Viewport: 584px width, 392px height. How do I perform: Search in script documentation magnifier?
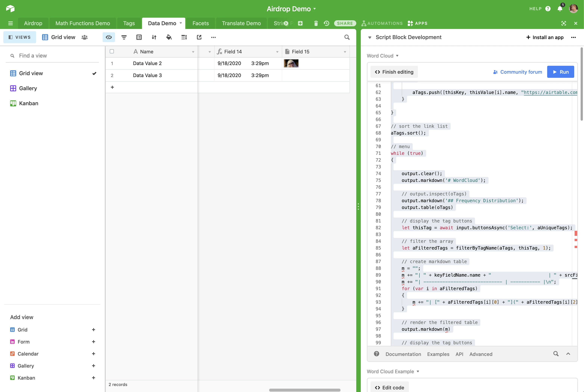pos(556,354)
